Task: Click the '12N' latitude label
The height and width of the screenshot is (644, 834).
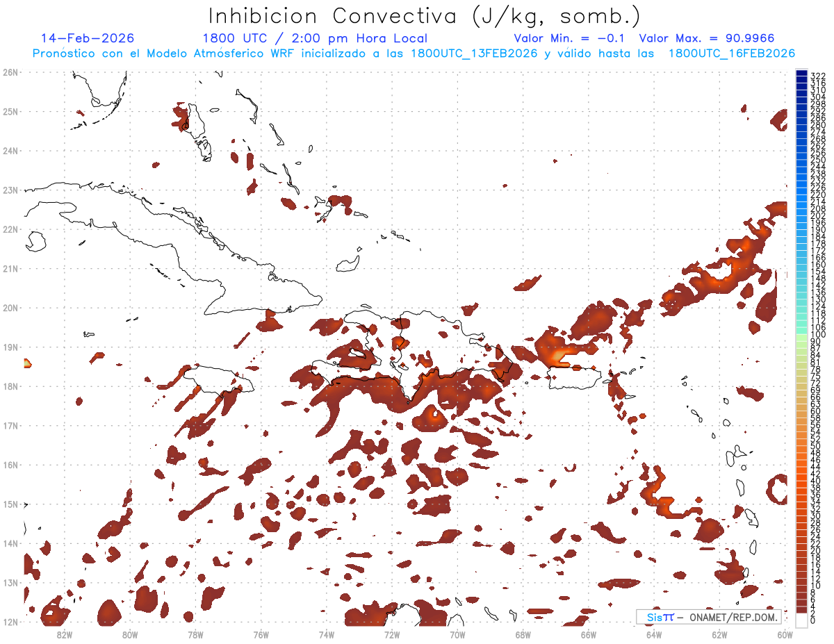Action: (10, 622)
